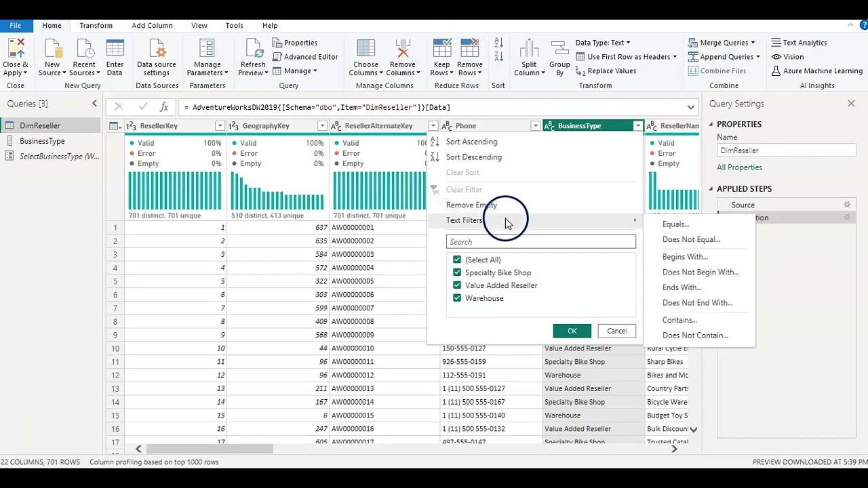Switch to the View tab
This screenshot has width=868, height=488.
pyautogui.click(x=199, y=26)
